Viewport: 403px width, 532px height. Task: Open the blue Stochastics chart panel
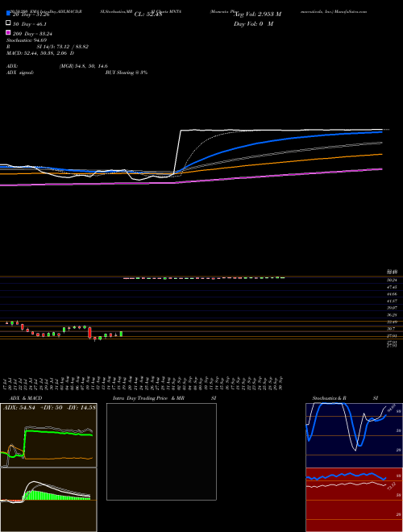tap(354, 435)
